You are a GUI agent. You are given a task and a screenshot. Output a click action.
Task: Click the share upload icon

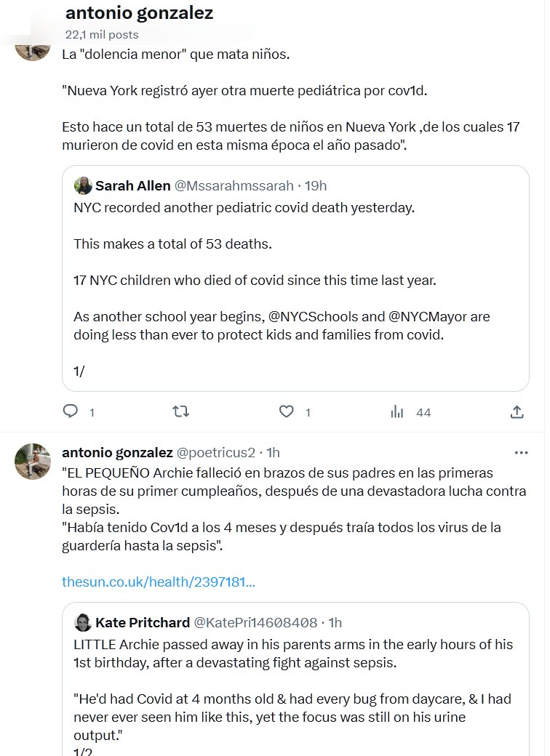coord(517,411)
